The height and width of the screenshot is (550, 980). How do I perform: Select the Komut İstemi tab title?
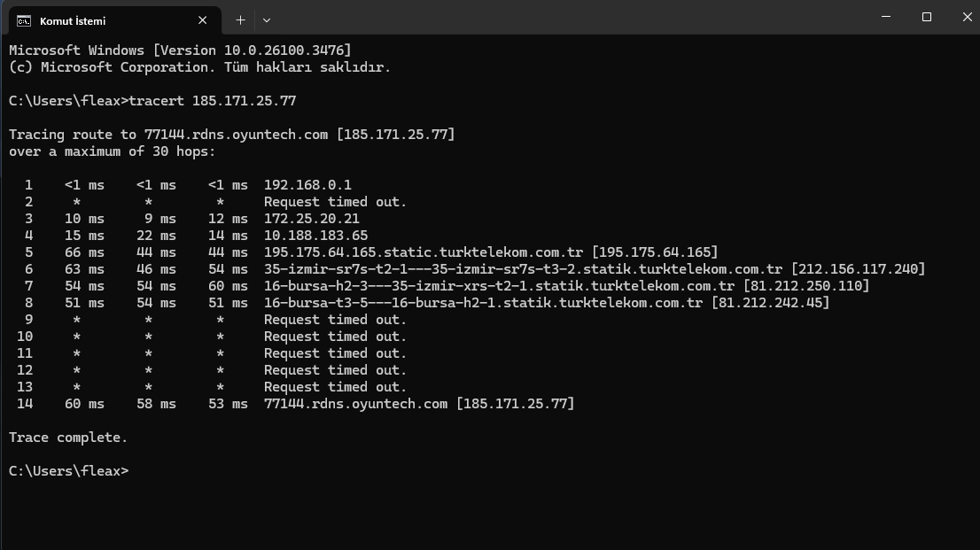[72, 20]
